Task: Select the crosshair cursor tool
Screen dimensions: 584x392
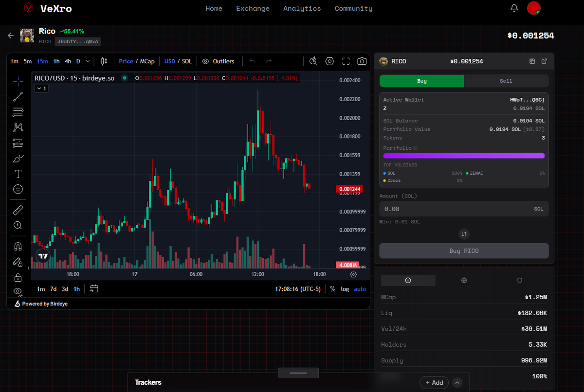Action: pyautogui.click(x=18, y=81)
